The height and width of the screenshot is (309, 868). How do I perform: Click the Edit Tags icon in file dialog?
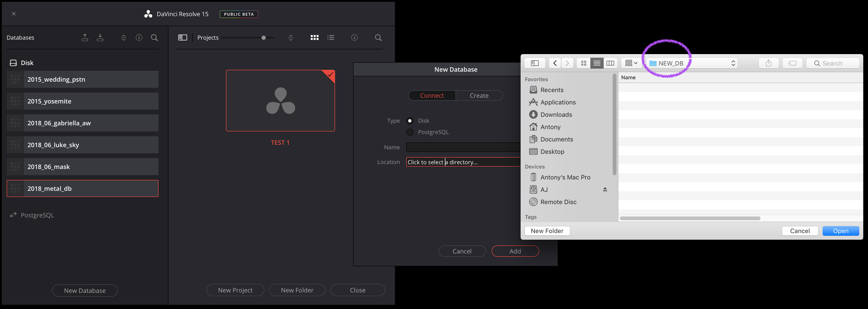792,63
